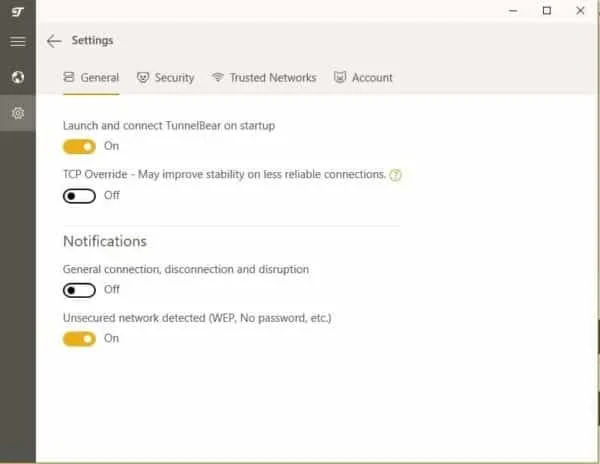Switch to Trusted Networks tab label
This screenshot has height=464, width=600.
tap(272, 78)
